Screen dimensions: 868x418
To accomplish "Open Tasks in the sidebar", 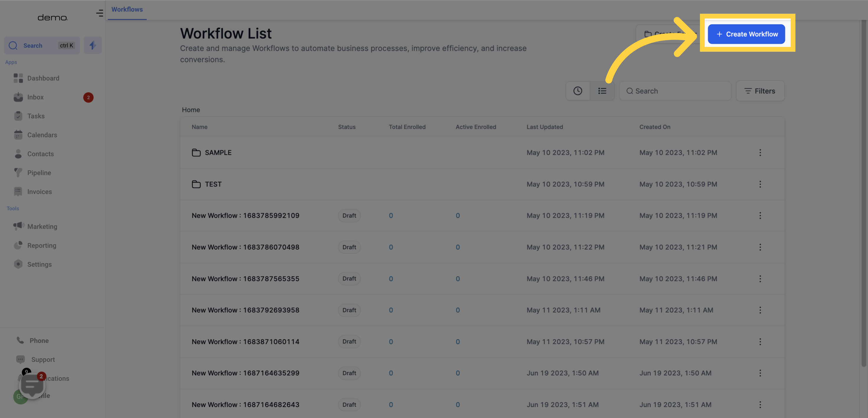I will [x=36, y=116].
